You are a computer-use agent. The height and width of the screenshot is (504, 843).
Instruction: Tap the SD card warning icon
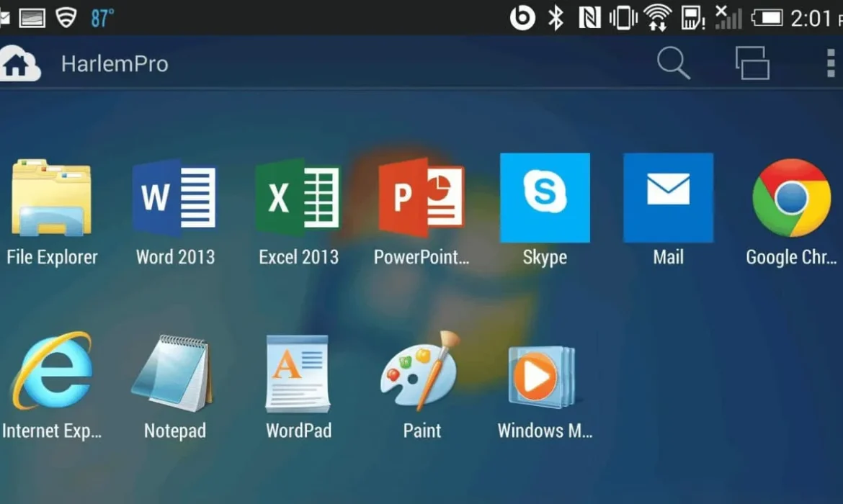tap(693, 18)
